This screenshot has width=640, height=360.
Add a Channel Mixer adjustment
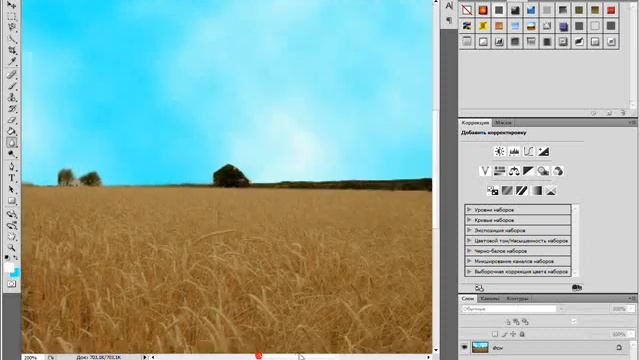tap(558, 171)
